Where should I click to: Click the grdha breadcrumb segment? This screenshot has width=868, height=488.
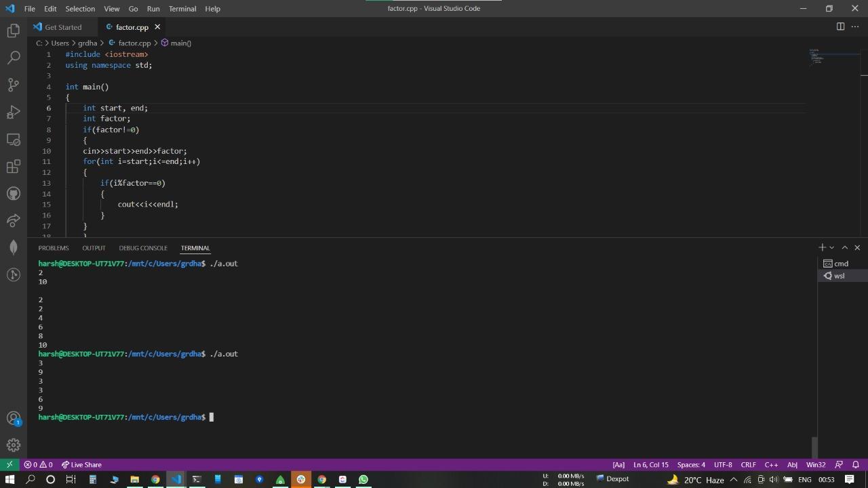point(87,43)
